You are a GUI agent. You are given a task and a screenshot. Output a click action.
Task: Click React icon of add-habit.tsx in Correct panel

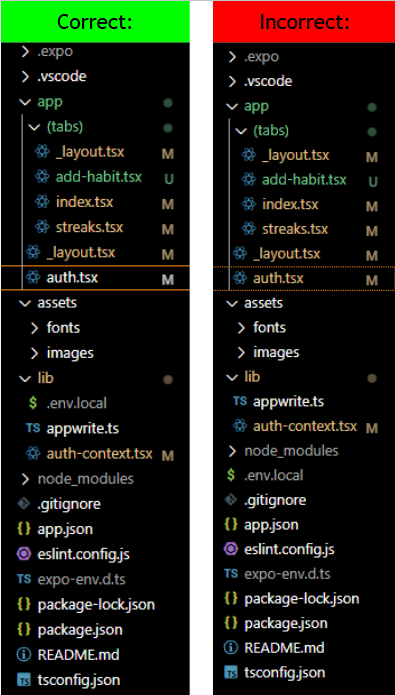coord(42,177)
